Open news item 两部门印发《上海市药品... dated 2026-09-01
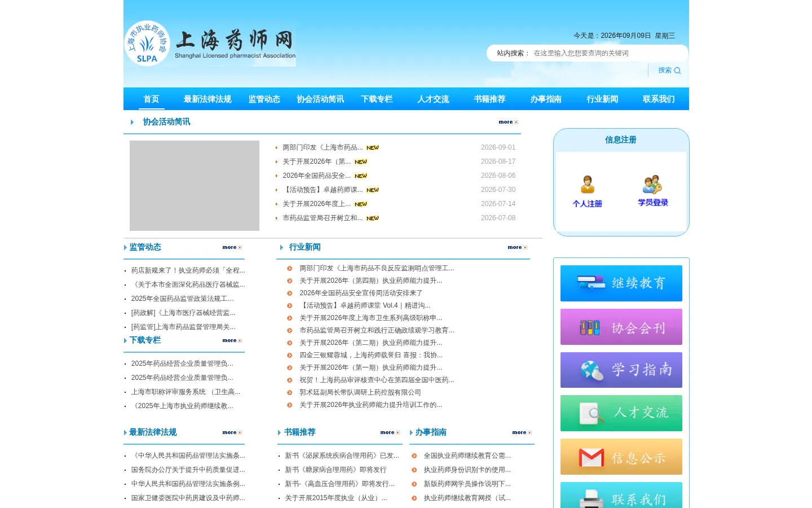This screenshot has width=812, height=508. click(323, 147)
